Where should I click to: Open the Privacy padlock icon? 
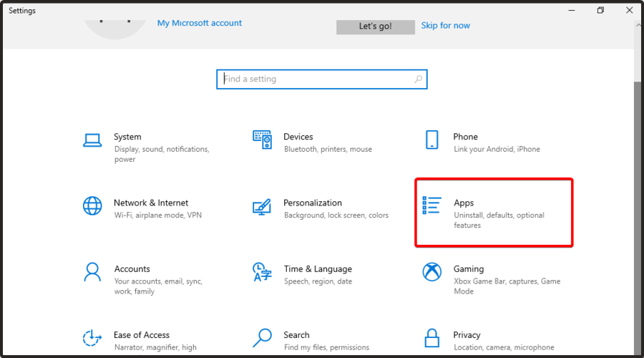click(431, 338)
